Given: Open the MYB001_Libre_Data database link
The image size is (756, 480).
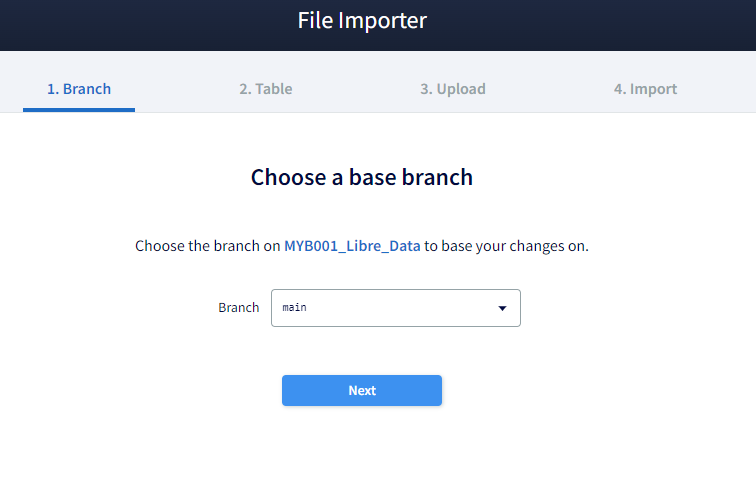Looking at the screenshot, I should coord(352,246).
